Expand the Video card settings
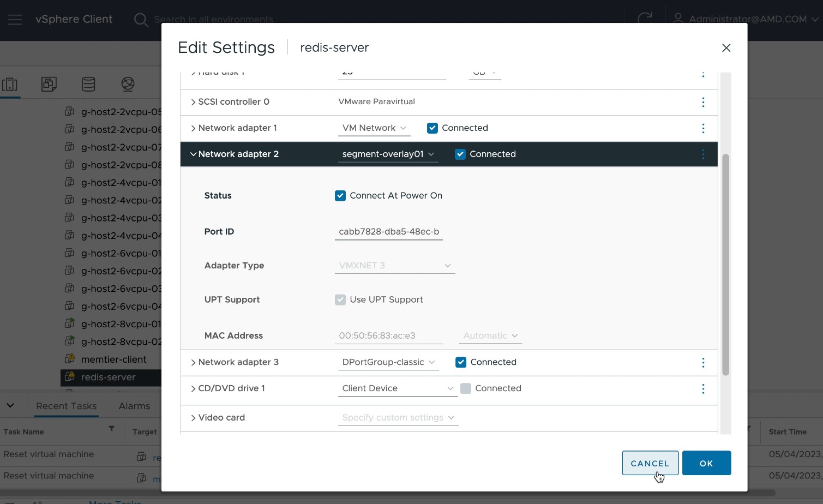 (193, 418)
